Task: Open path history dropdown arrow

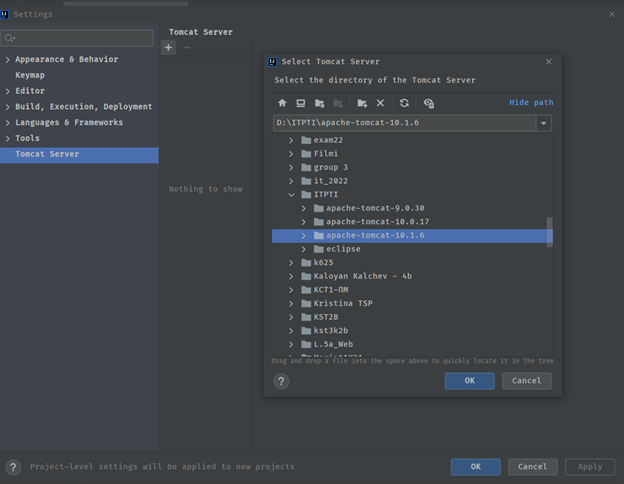Action: point(543,123)
